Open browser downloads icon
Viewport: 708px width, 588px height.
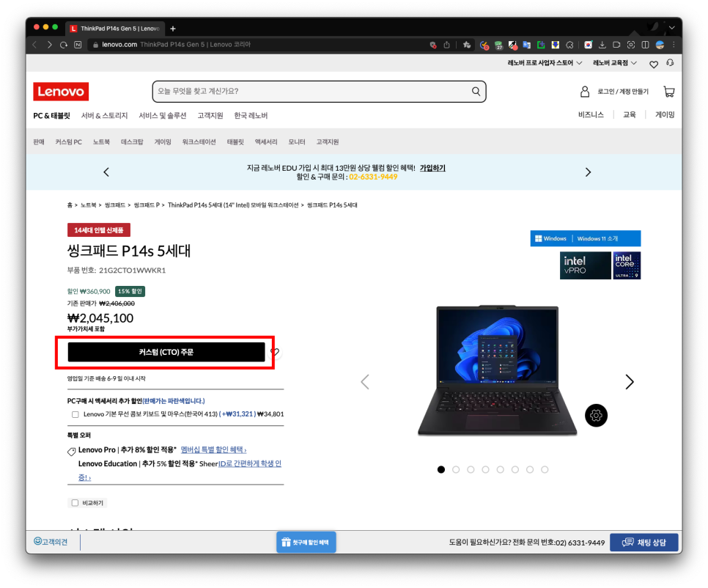click(602, 45)
